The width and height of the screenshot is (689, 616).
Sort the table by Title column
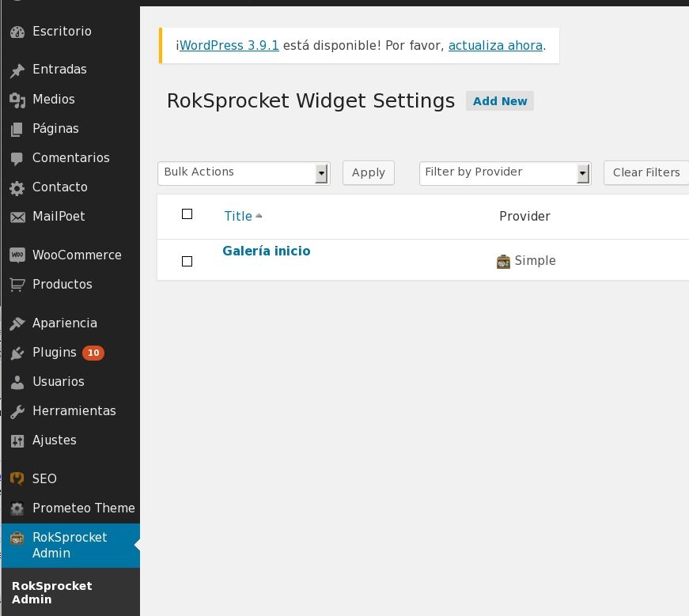click(238, 216)
